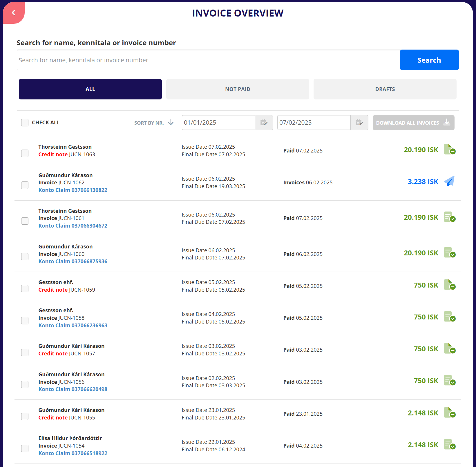Click Invoice JUCN-1056 label
Screen dimensions: 476x467
click(x=61, y=382)
